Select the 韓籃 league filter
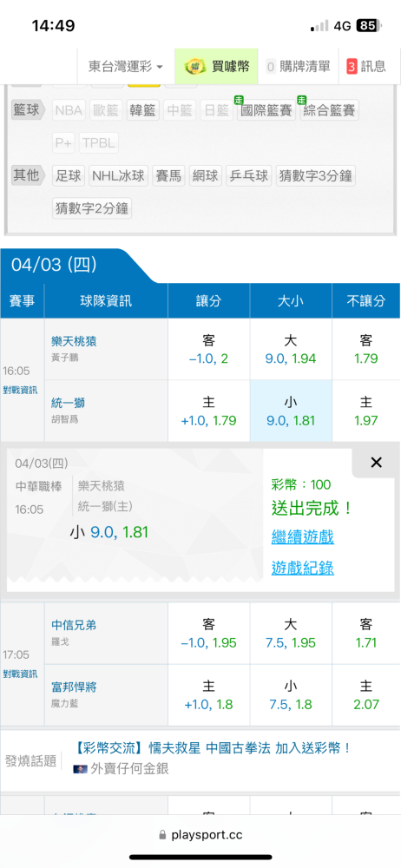 (143, 111)
